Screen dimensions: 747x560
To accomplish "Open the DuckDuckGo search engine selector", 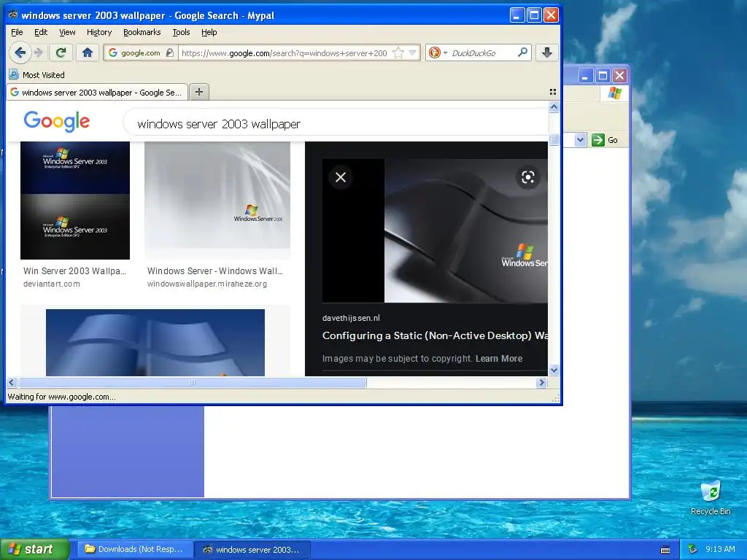I will tap(438, 52).
